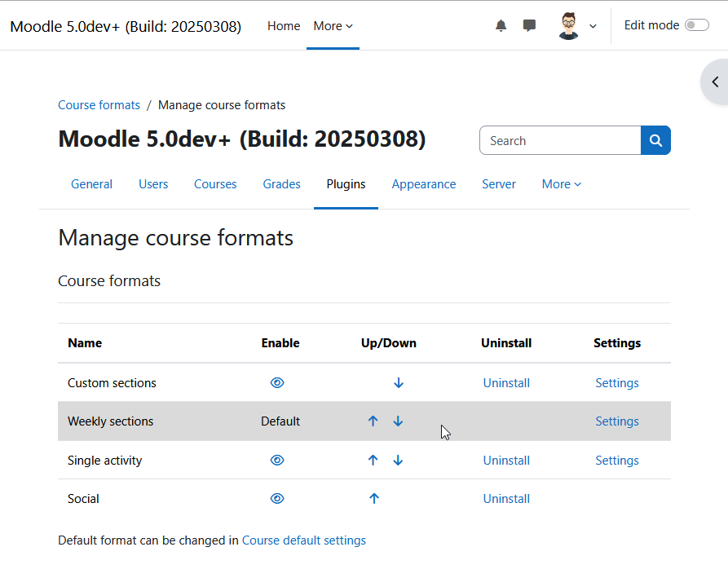Click the Uninstall column header
This screenshot has width=728, height=569.
coord(506,343)
